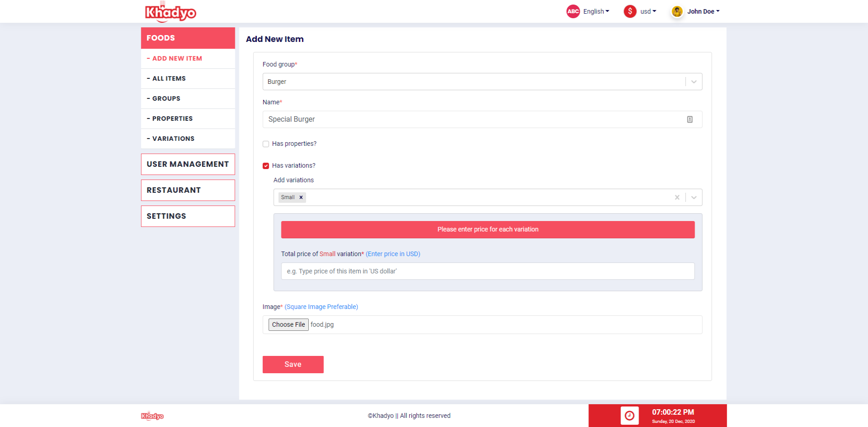Click the 'Please enter price for each variation' alert
The width and height of the screenshot is (868, 427).
click(488, 230)
